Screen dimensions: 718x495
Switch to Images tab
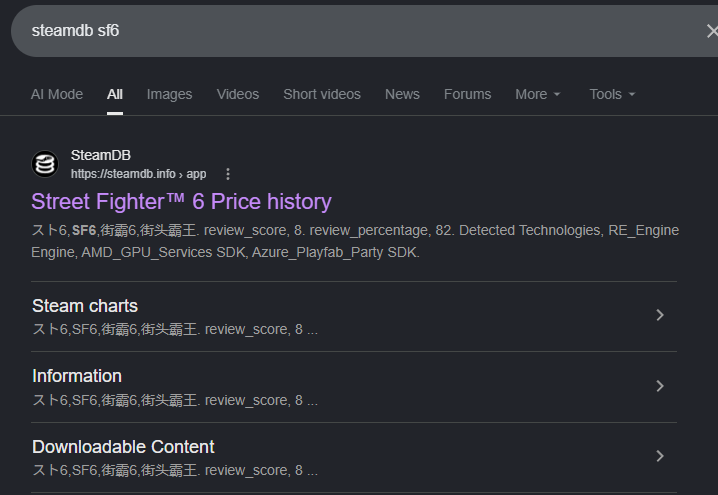(x=169, y=94)
